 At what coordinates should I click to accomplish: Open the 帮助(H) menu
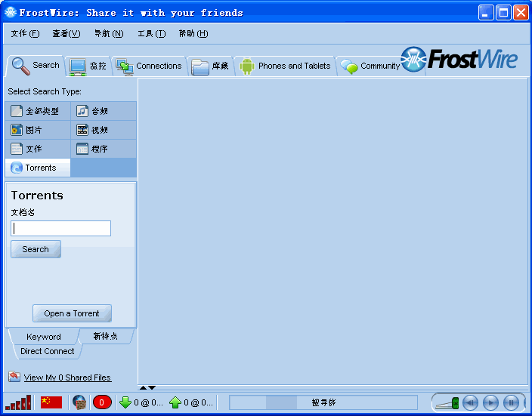coord(193,33)
